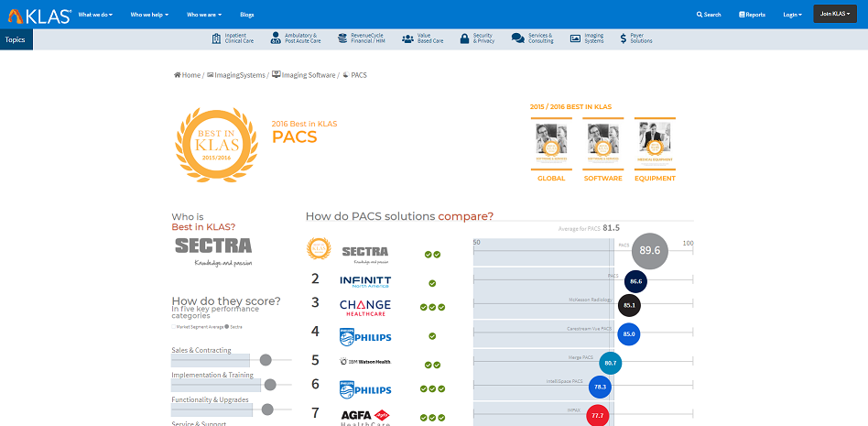Select Security & Privacy lock icon
The height and width of the screenshot is (426, 868).
464,38
